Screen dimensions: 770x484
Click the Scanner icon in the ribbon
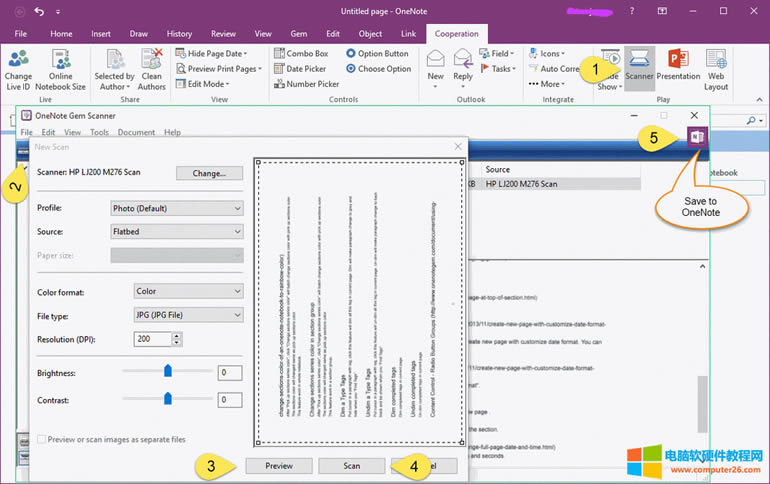(x=639, y=65)
